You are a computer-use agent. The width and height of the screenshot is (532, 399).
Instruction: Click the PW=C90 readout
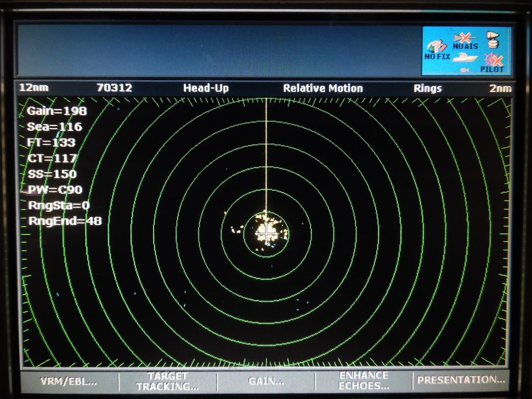55,190
